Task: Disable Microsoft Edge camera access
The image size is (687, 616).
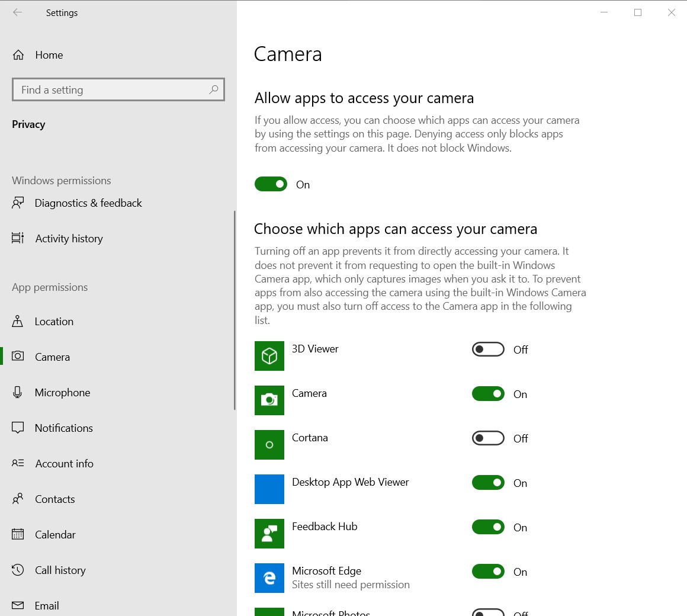Action: [x=488, y=572]
